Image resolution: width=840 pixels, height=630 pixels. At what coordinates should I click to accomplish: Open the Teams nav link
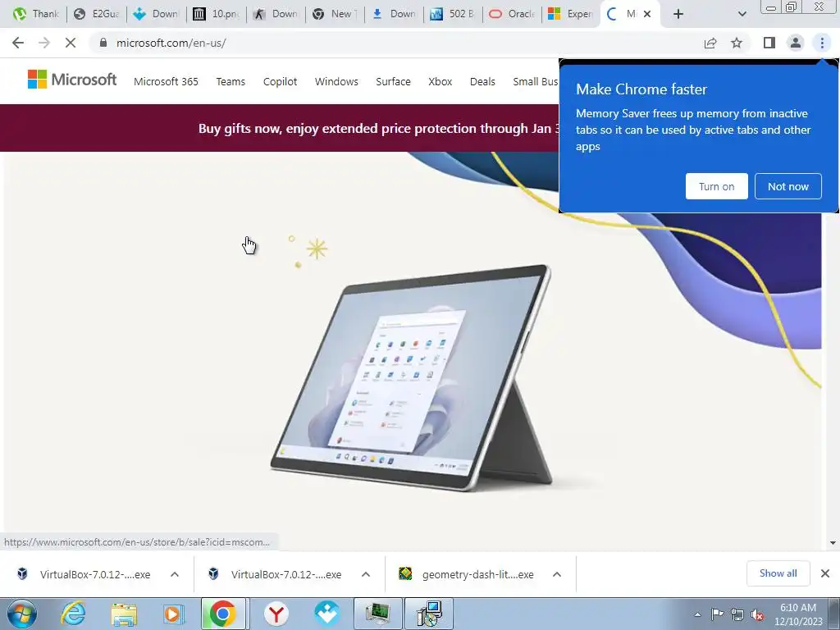pyautogui.click(x=231, y=81)
